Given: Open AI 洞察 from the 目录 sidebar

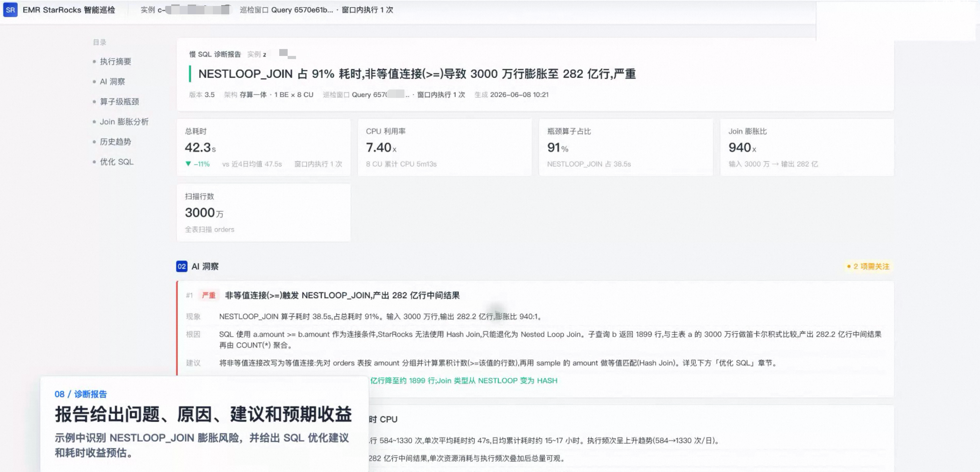Looking at the screenshot, I should (x=112, y=81).
